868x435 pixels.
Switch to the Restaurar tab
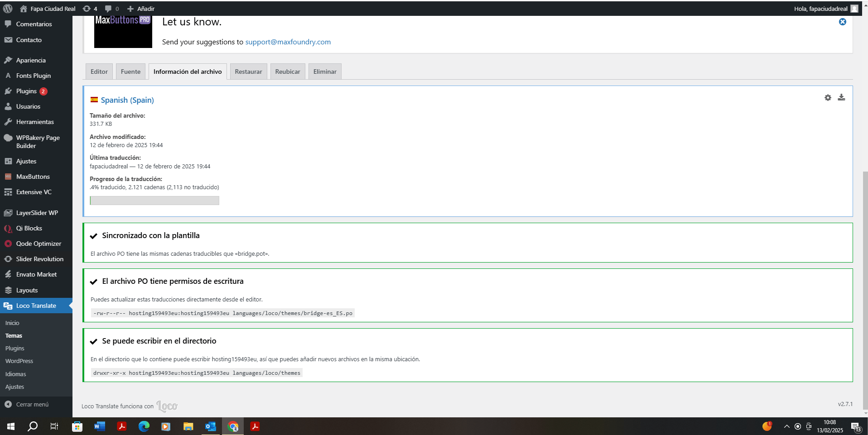coord(248,72)
